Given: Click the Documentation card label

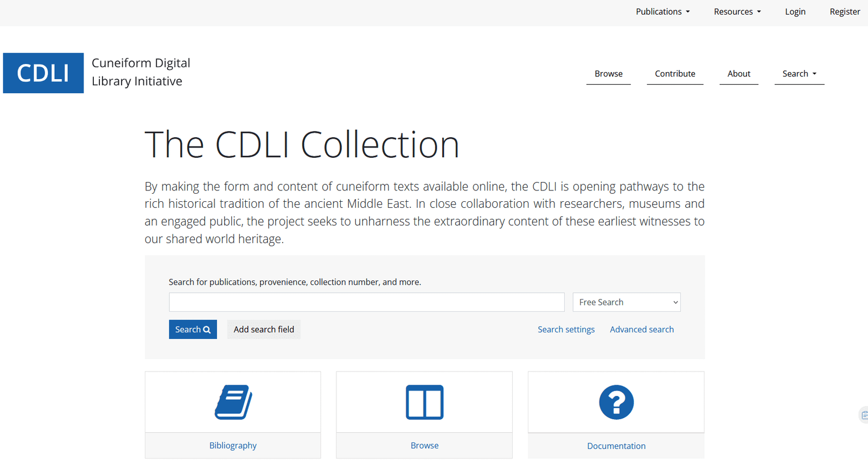Looking at the screenshot, I should [x=616, y=446].
